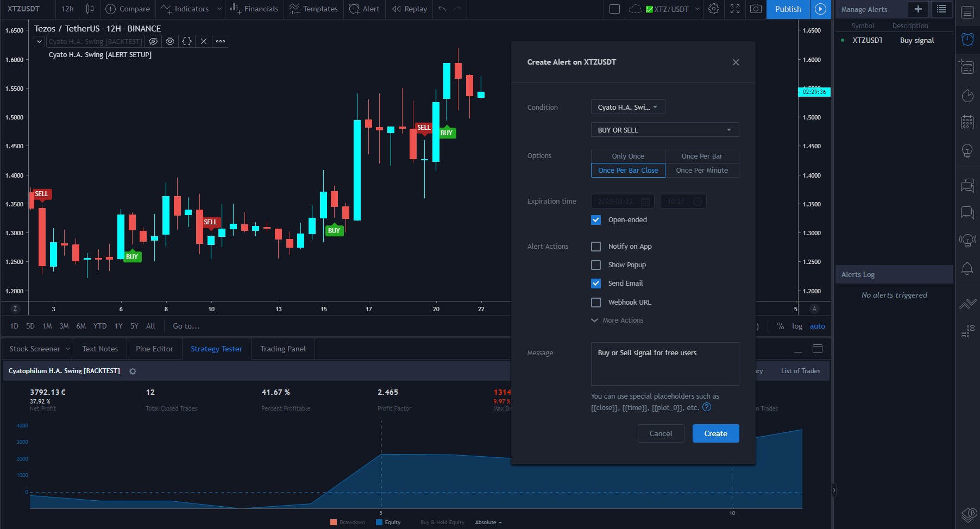Enter fullscreen chart mode
The height and width of the screenshot is (529, 980).
click(735, 9)
